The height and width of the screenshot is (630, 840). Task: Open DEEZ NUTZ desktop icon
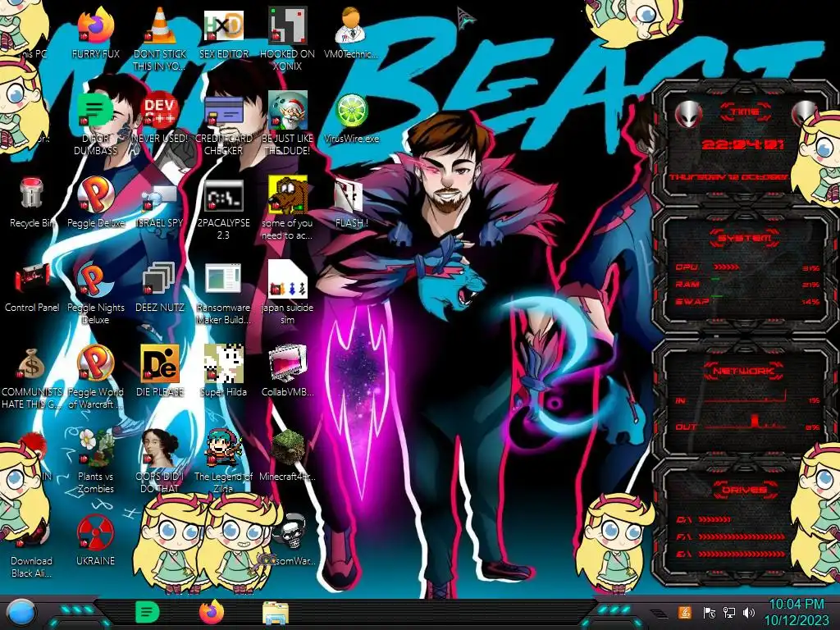(x=160, y=280)
